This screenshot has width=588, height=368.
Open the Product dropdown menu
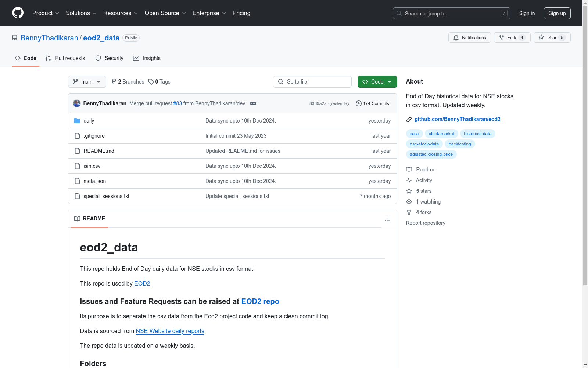point(46,13)
